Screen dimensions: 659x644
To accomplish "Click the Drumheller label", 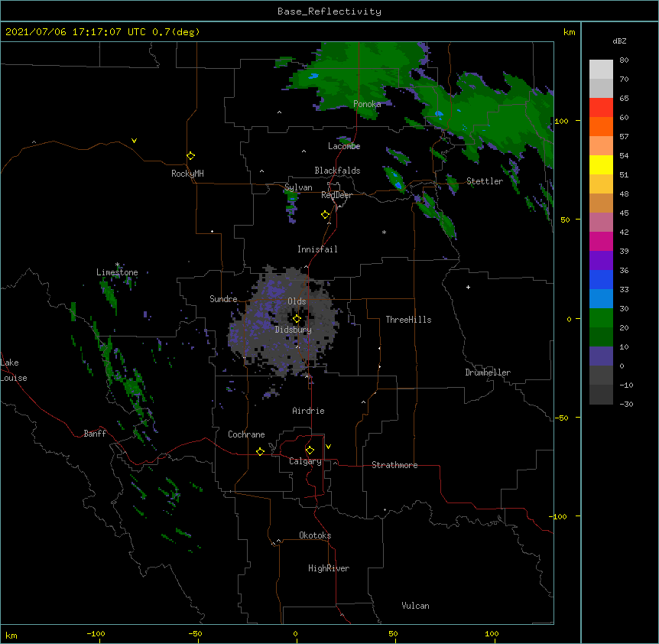I will pyautogui.click(x=488, y=372).
